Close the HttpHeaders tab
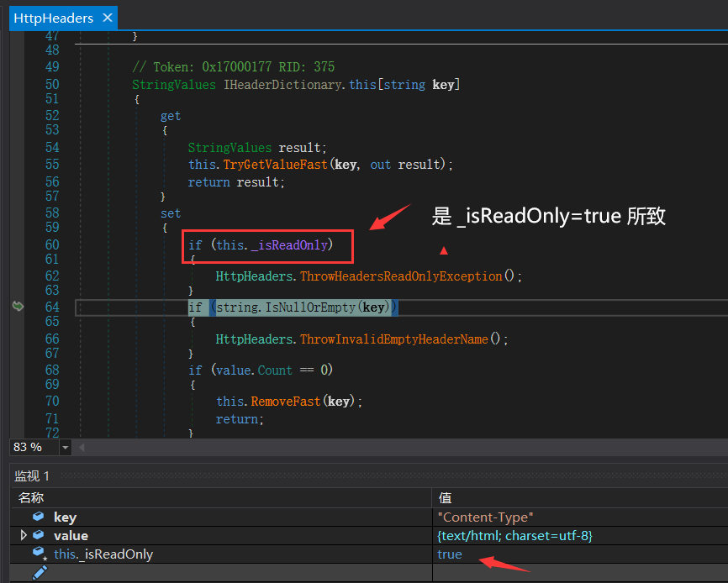 [x=107, y=18]
